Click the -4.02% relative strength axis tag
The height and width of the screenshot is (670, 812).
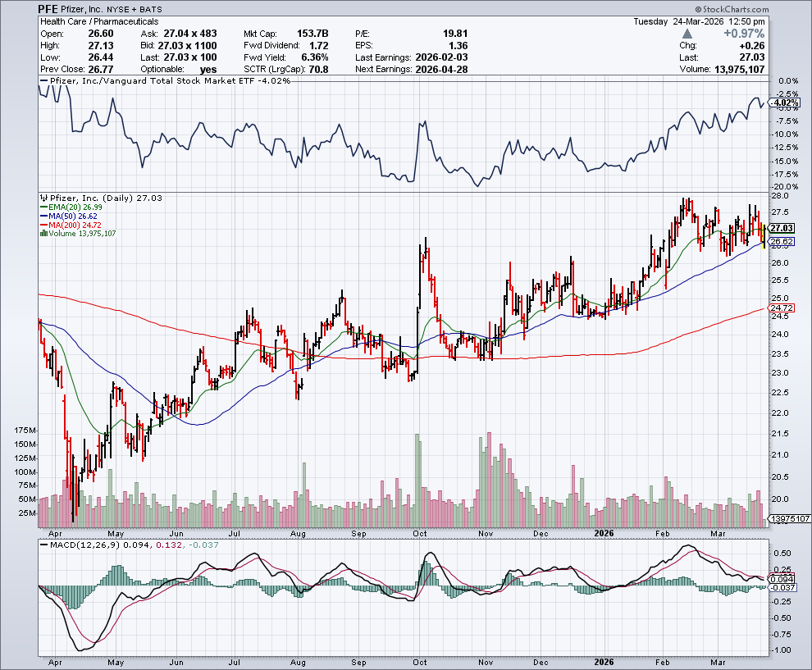point(782,103)
